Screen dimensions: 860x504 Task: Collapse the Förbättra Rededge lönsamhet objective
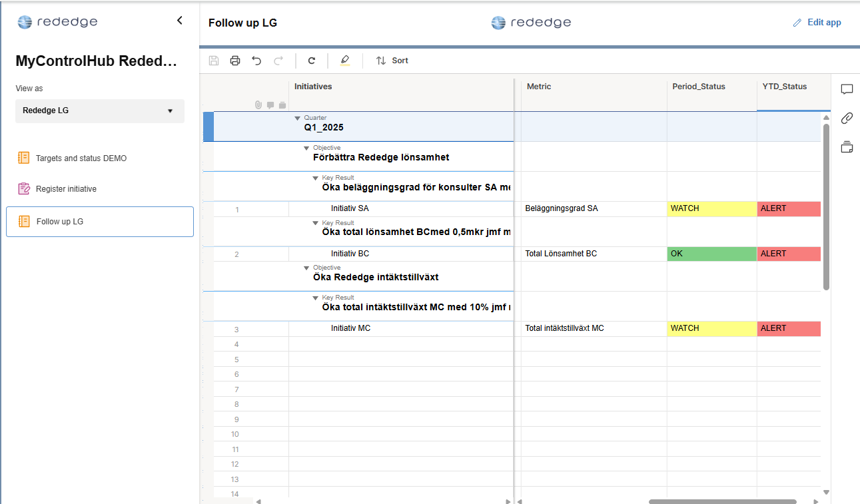pyautogui.click(x=306, y=148)
